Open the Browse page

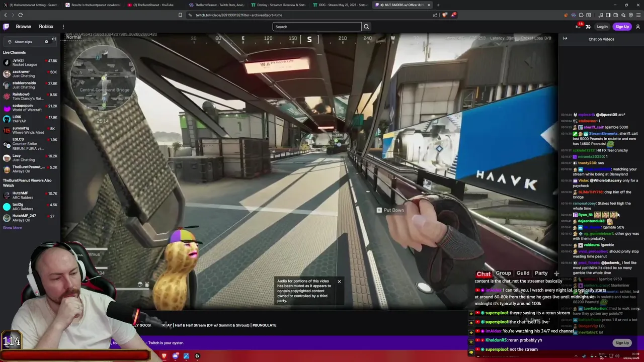tap(23, 27)
